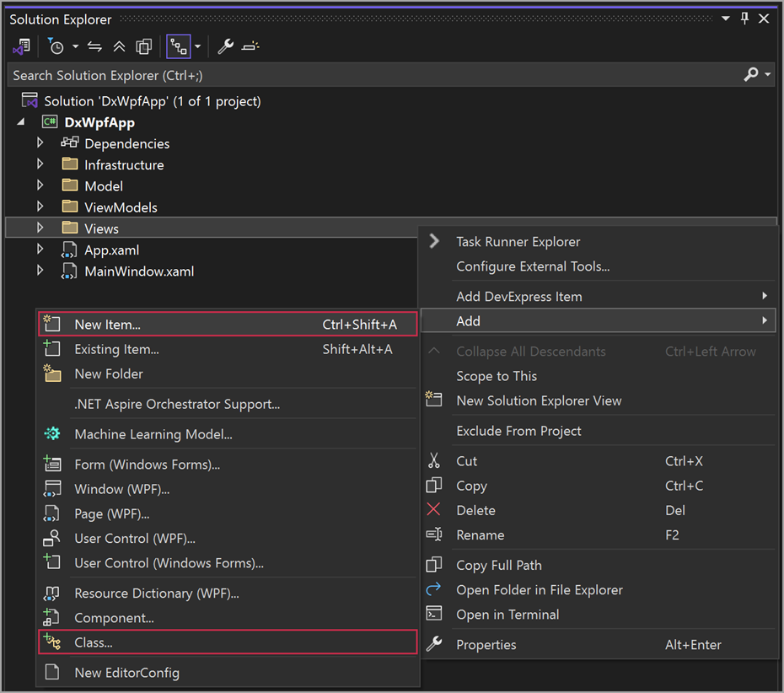Expand the Dependencies node
784x693 pixels.
(40, 143)
